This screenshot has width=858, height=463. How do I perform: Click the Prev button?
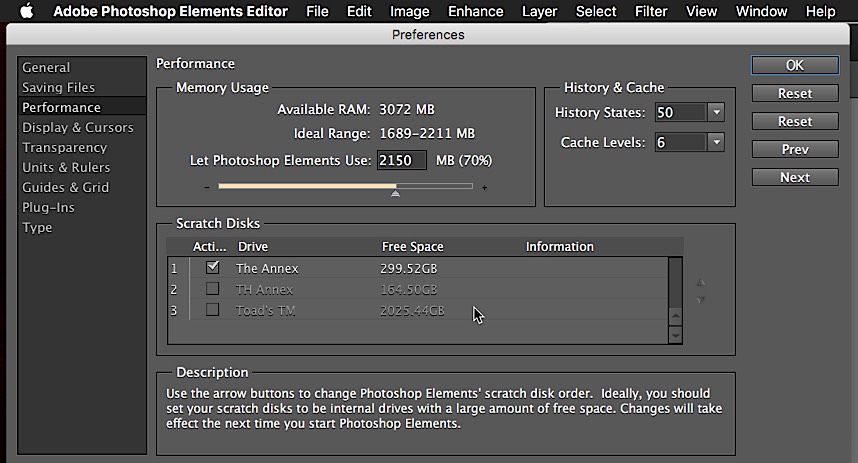pyautogui.click(x=795, y=149)
